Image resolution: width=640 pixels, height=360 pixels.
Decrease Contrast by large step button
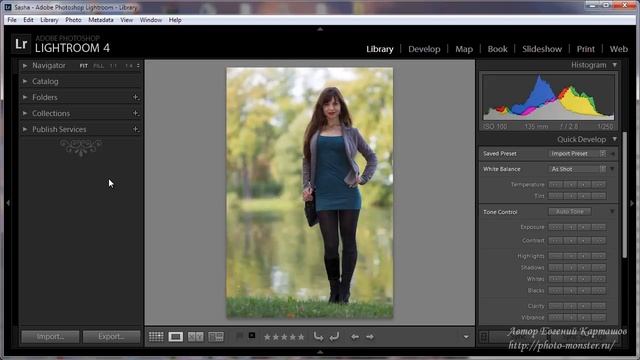(x=556, y=240)
